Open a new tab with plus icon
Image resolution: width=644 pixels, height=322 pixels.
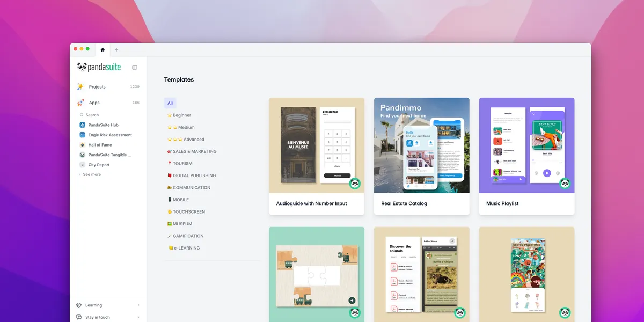click(116, 50)
